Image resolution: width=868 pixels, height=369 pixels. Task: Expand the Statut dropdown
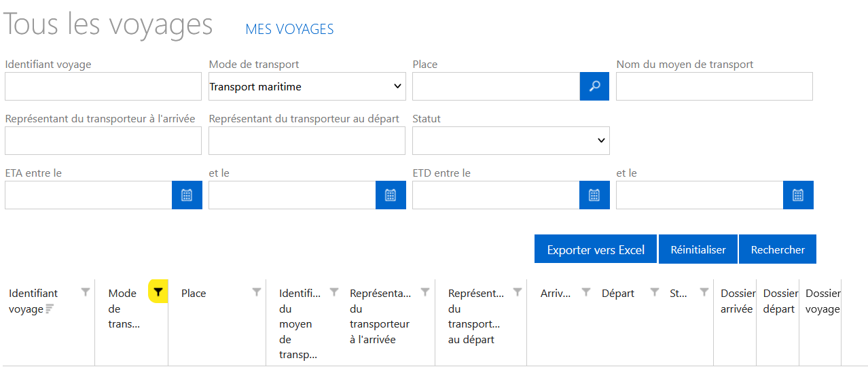tap(511, 141)
